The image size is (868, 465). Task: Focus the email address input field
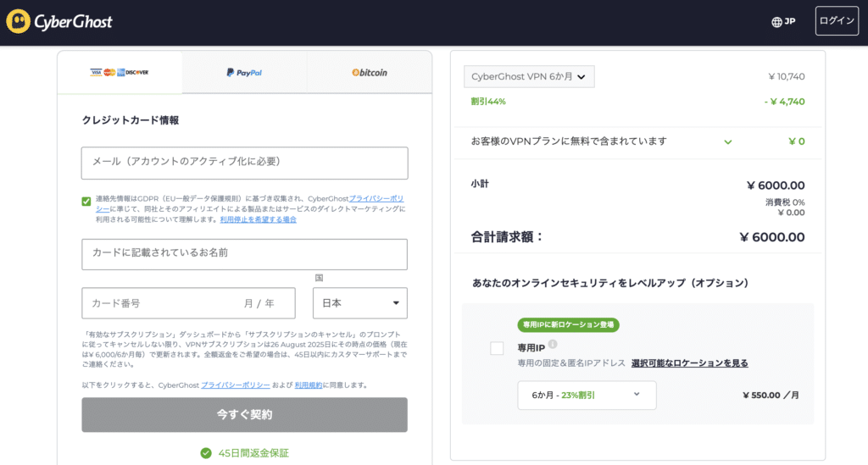pyautogui.click(x=245, y=163)
